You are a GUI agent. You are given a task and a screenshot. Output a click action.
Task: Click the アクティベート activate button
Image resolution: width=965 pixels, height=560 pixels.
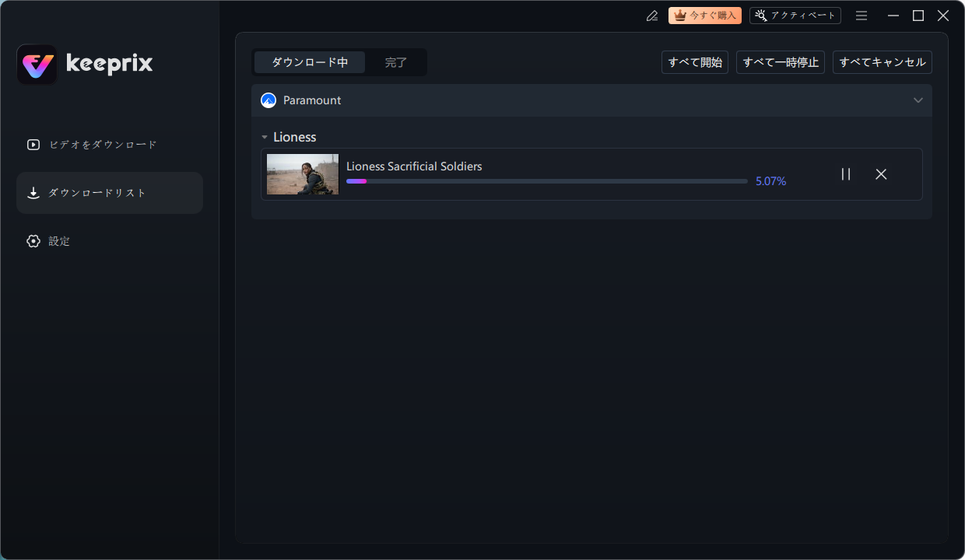pos(795,16)
